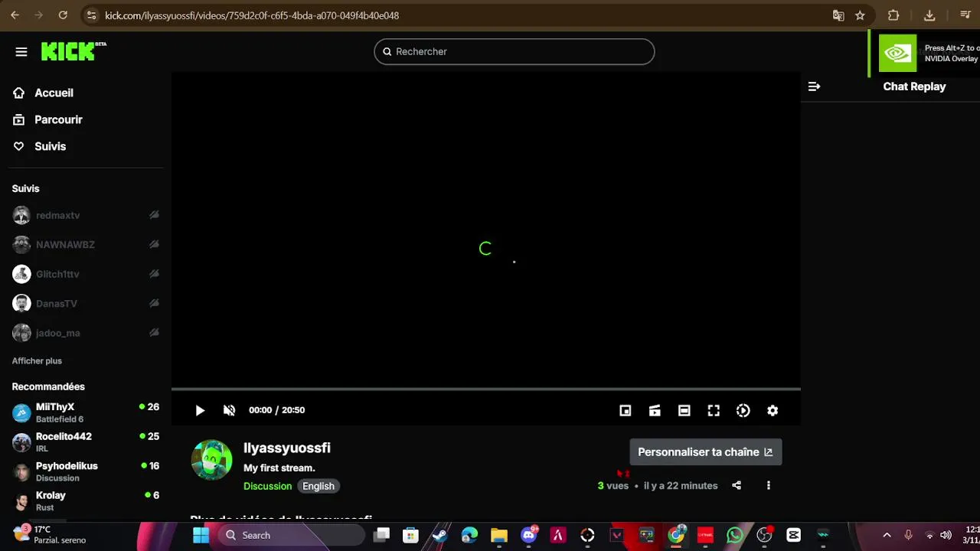
Task: Click the taskbar Search box
Action: pos(292,535)
